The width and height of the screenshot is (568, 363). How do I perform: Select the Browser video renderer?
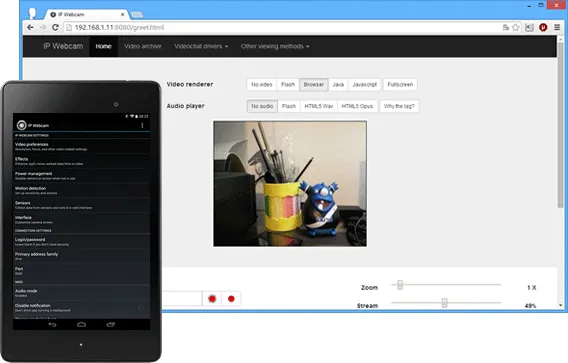pyautogui.click(x=314, y=84)
